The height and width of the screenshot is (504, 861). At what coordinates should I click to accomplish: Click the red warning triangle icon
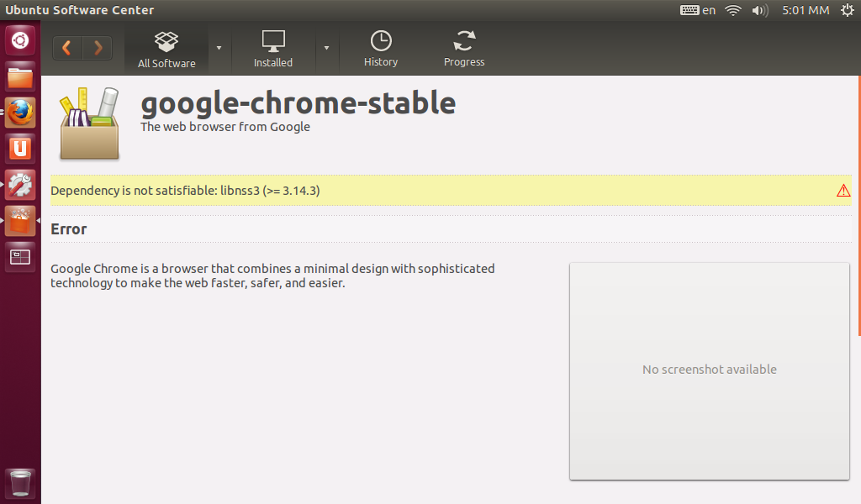pyautogui.click(x=843, y=191)
